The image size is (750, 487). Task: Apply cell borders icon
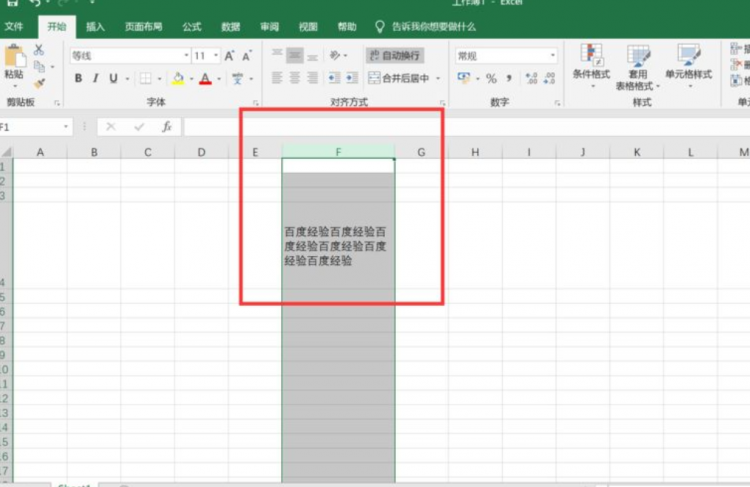pos(145,78)
